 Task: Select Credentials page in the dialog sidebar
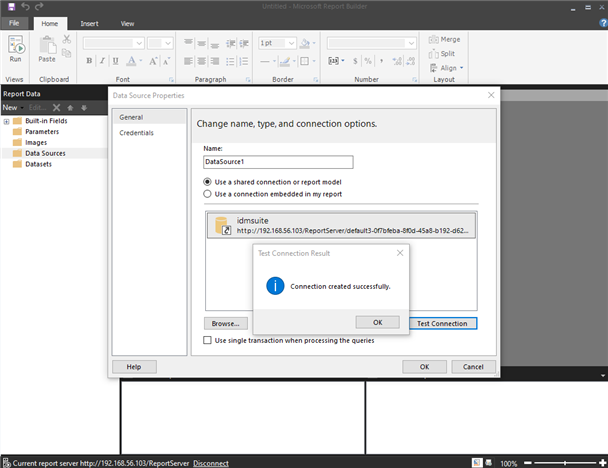(136, 132)
